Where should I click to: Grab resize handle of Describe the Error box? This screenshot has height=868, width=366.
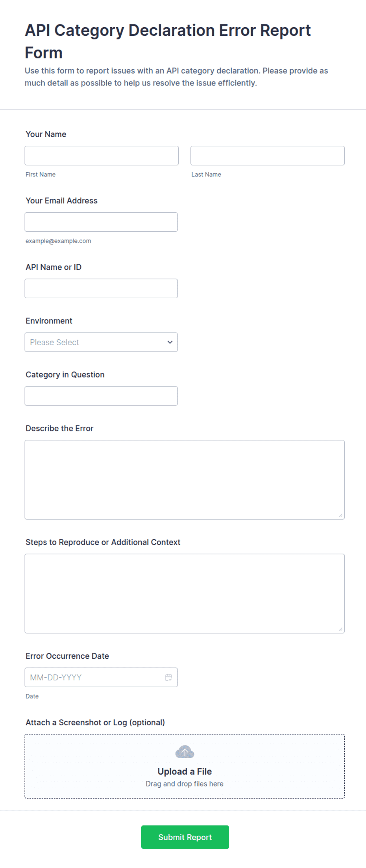[340, 515]
